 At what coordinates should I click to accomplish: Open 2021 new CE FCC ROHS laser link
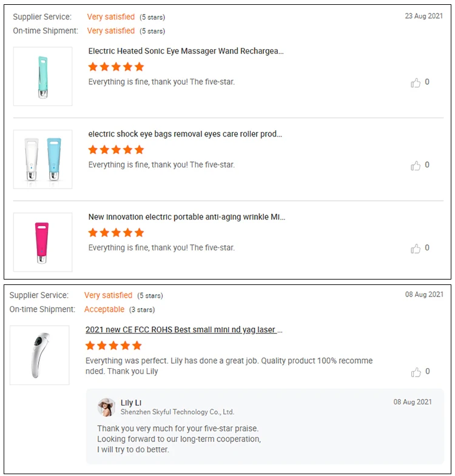pos(184,330)
